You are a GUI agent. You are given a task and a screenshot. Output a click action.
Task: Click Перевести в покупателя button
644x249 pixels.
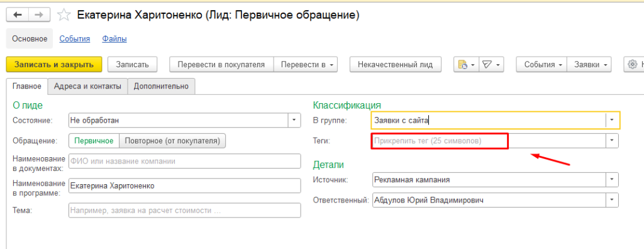pyautogui.click(x=222, y=65)
